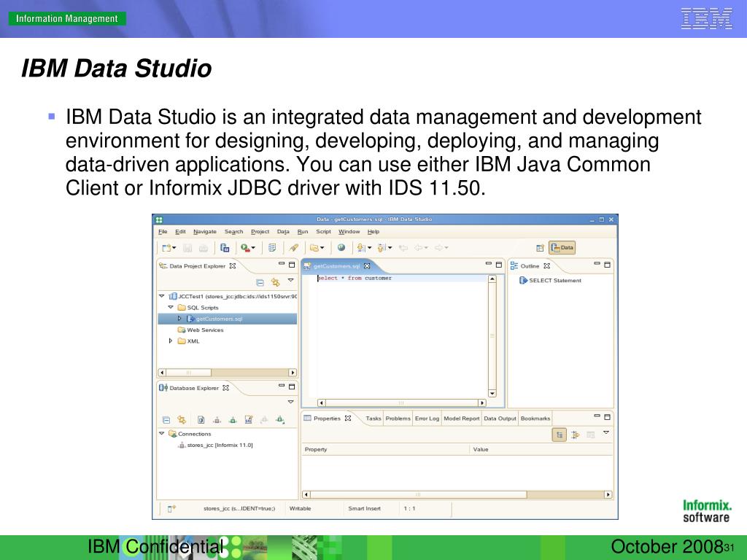Maximize the Data Project Explorer panel

tap(292, 265)
